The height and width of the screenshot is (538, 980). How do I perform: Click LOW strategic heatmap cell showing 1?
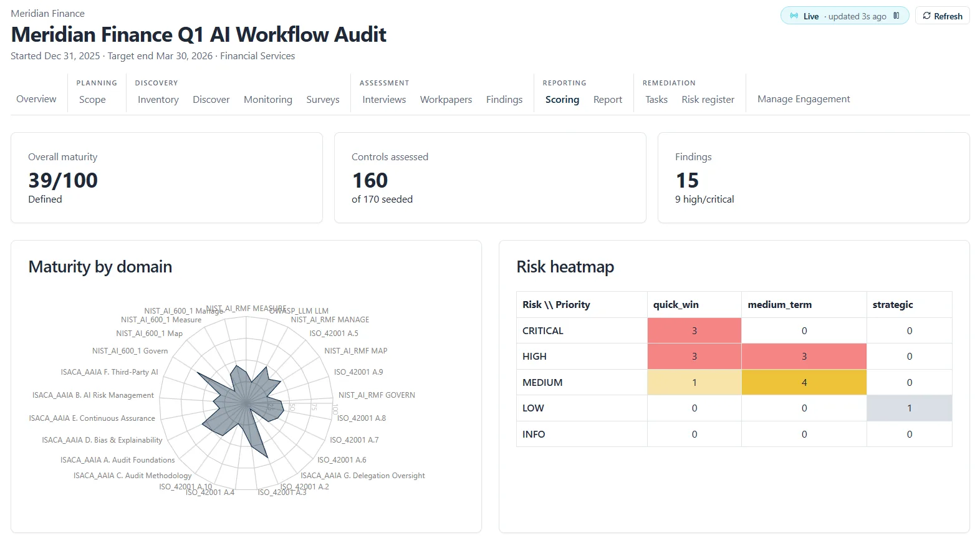point(910,408)
